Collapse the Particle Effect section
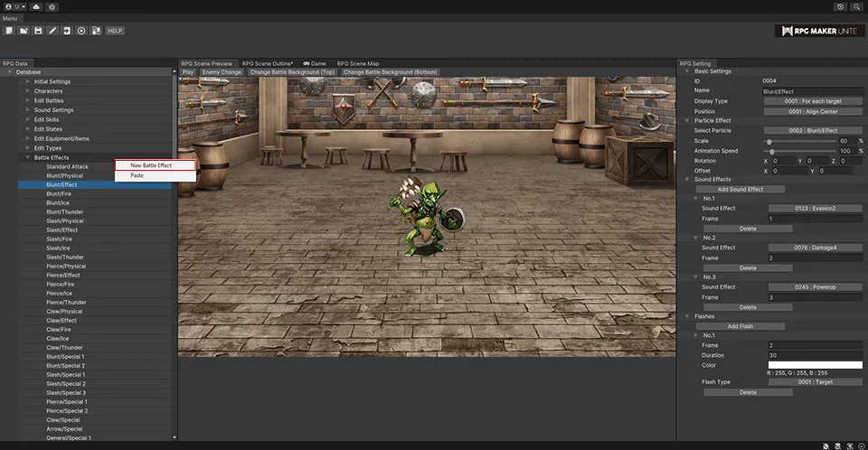 click(x=687, y=120)
